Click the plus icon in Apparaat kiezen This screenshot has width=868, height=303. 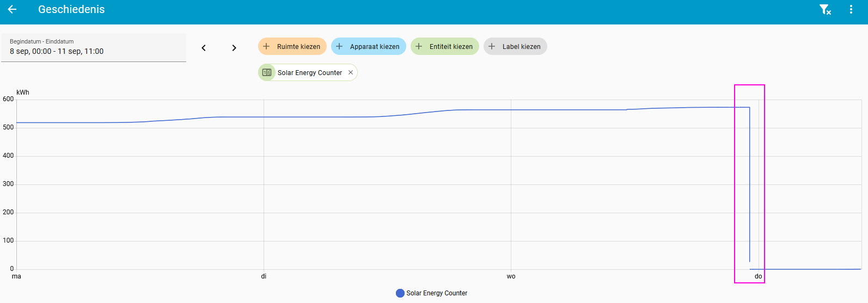point(339,46)
